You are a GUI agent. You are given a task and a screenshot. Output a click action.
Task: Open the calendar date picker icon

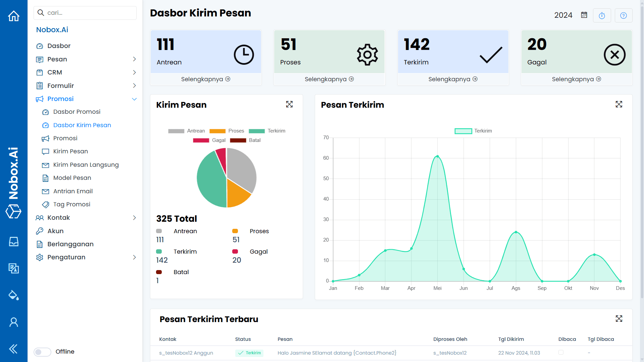(584, 15)
